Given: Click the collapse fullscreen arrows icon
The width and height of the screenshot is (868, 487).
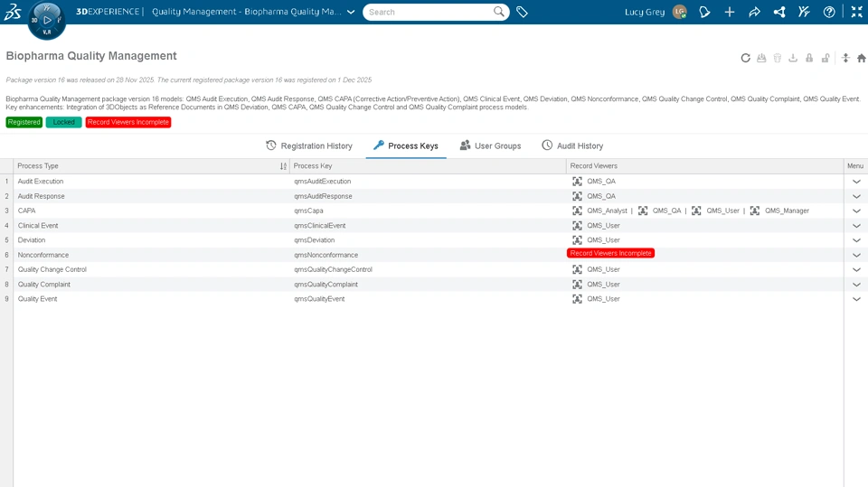Looking at the screenshot, I should pos(856,12).
